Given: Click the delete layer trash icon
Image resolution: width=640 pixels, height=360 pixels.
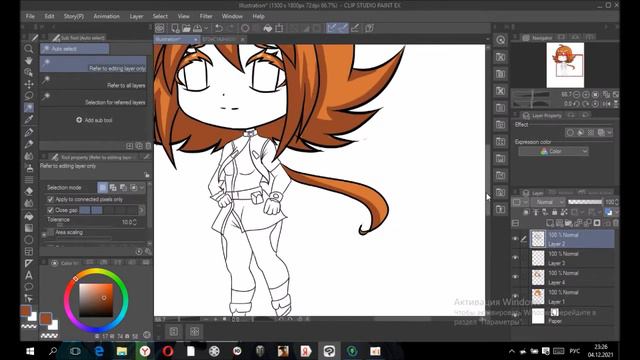Looking at the screenshot, I should [616, 223].
